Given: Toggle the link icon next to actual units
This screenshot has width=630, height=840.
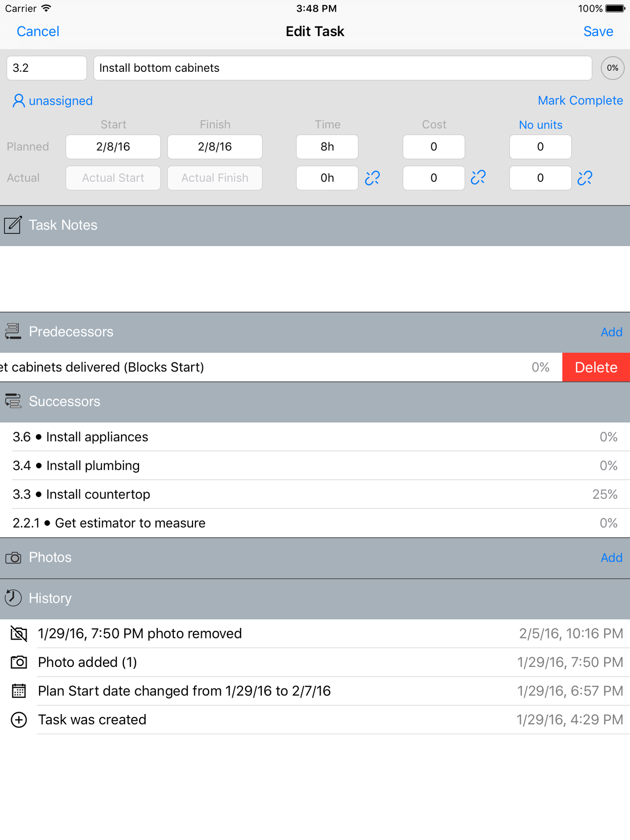Looking at the screenshot, I should tap(585, 178).
